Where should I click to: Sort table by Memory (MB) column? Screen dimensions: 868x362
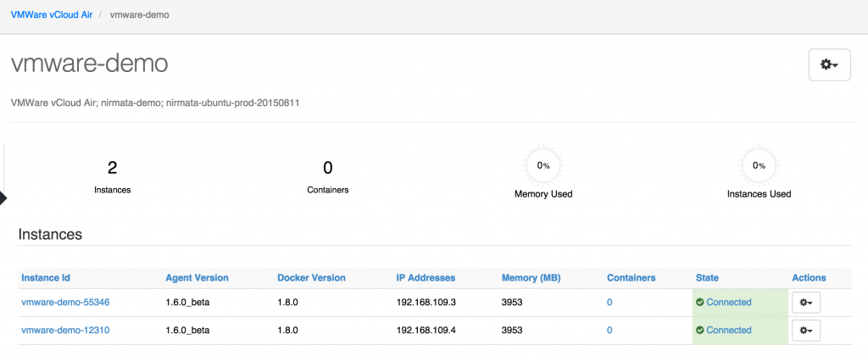coord(531,278)
